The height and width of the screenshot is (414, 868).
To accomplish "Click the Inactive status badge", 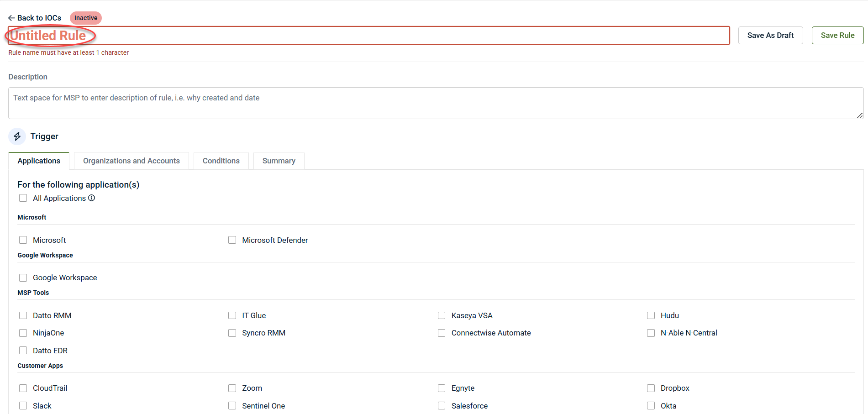I will [86, 18].
